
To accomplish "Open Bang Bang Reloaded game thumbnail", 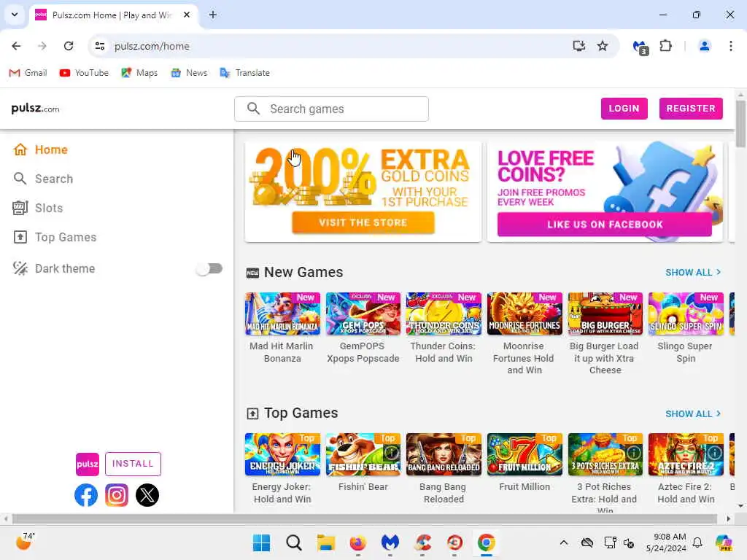I will tap(444, 454).
